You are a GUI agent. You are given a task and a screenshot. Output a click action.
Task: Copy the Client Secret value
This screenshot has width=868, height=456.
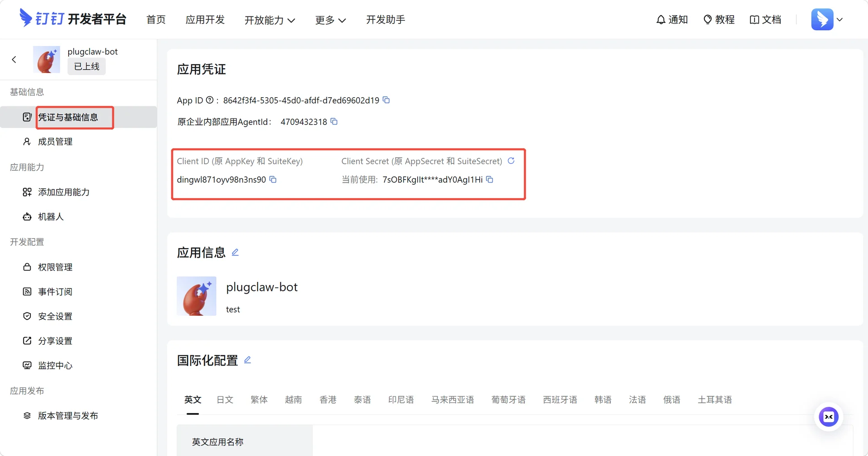tap(490, 180)
